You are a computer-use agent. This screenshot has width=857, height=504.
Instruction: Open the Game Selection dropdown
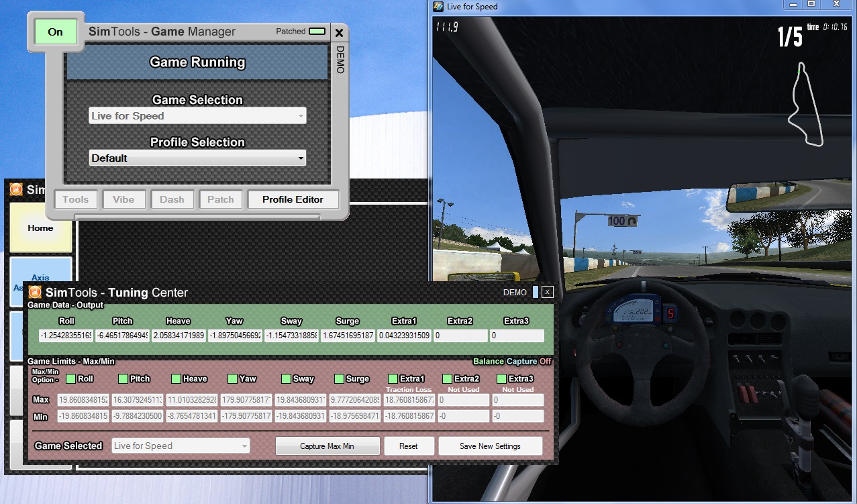pyautogui.click(x=197, y=116)
